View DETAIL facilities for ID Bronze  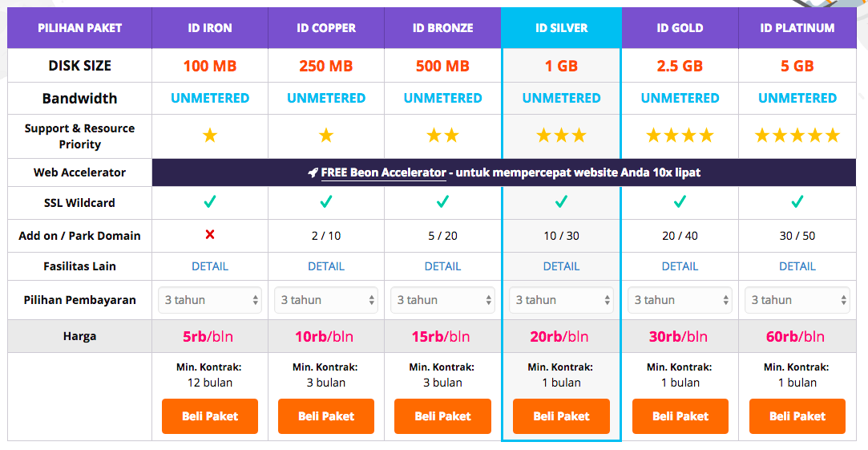(442, 266)
